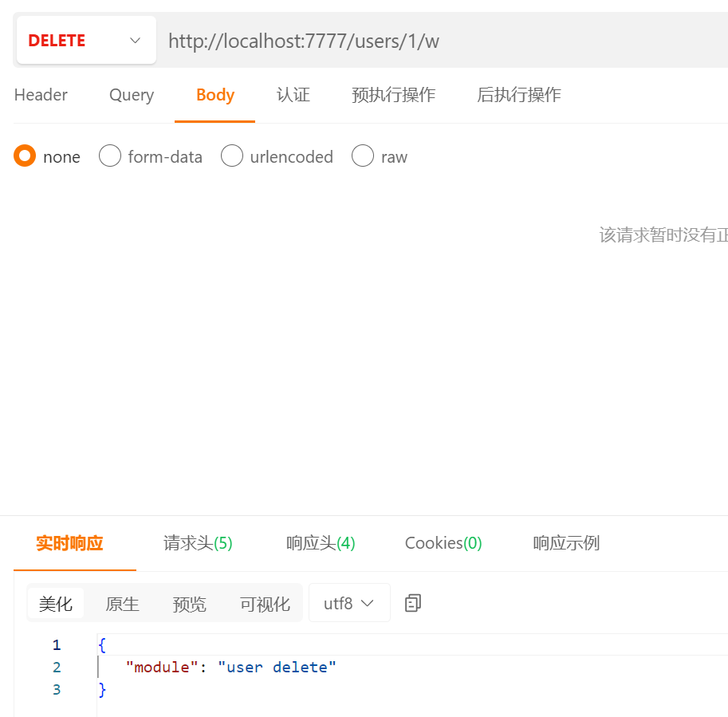
Task: Copy the response body using copy icon
Action: 412,603
